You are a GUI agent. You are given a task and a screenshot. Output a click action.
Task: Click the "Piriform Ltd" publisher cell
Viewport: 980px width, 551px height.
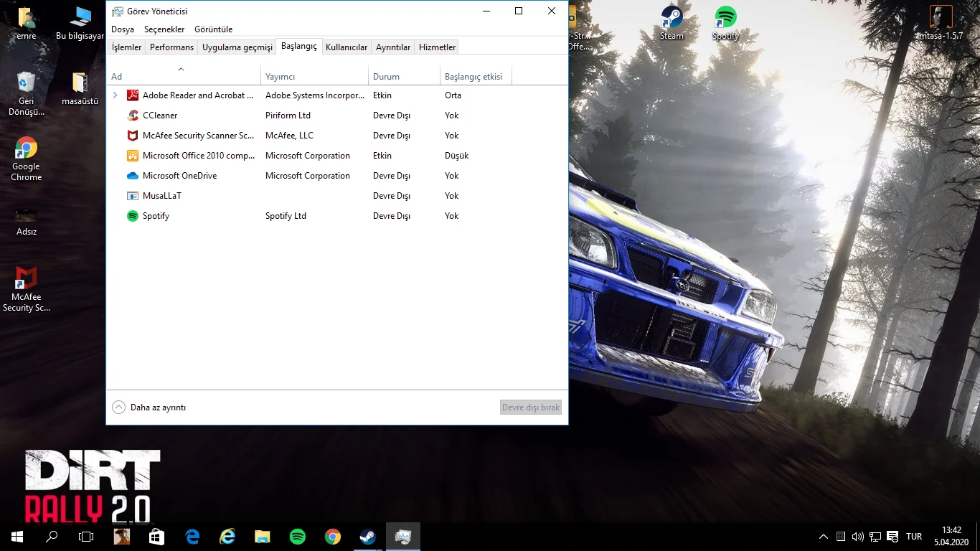coord(288,116)
